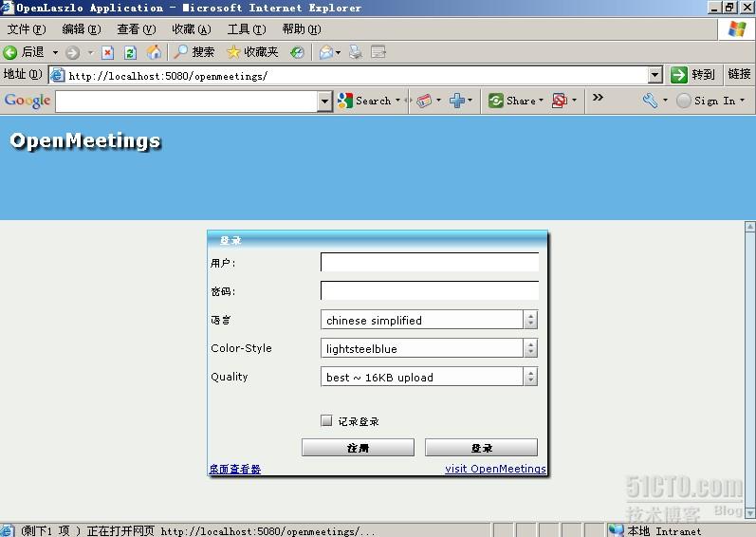Click the Forward navigation arrow icon
The height and width of the screenshot is (537, 756).
click(72, 52)
